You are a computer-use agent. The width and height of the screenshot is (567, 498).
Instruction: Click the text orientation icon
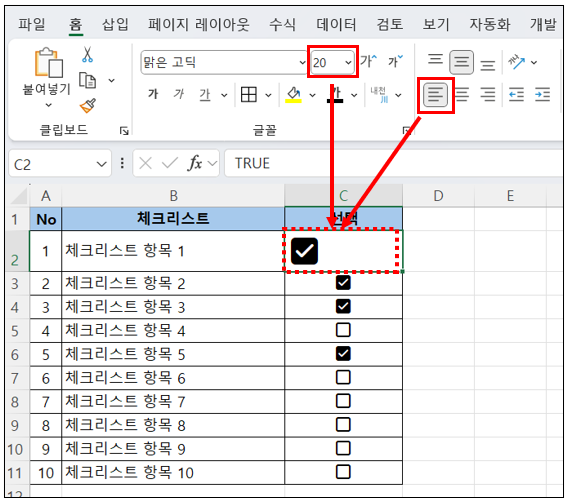[x=517, y=62]
